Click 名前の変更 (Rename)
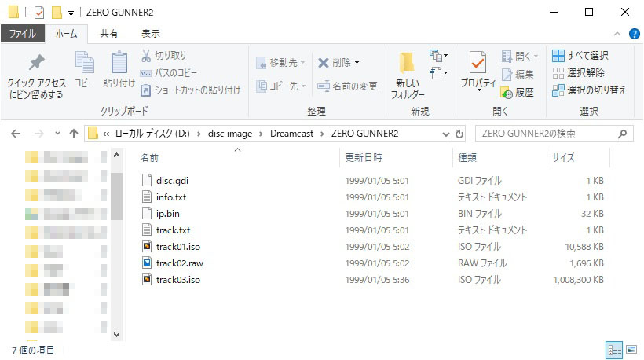Image resolution: width=644 pixels, height=360 pixels. (x=347, y=86)
